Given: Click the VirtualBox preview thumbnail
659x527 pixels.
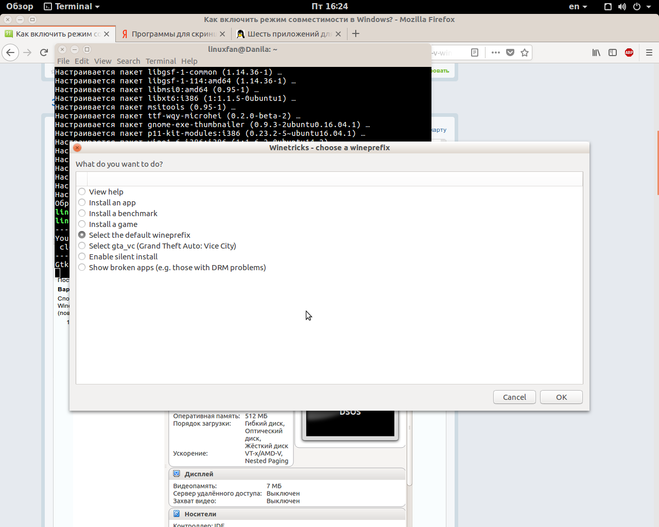Looking at the screenshot, I should [x=350, y=424].
